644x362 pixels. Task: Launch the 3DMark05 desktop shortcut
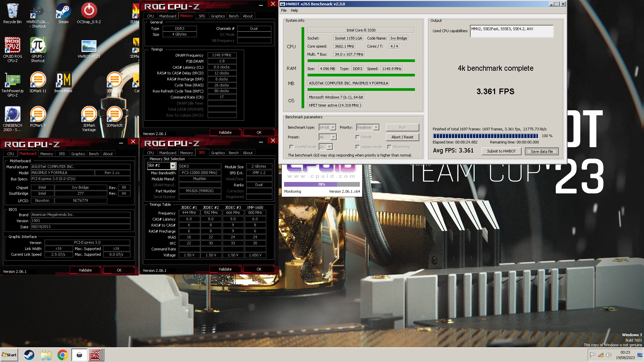click(114, 117)
